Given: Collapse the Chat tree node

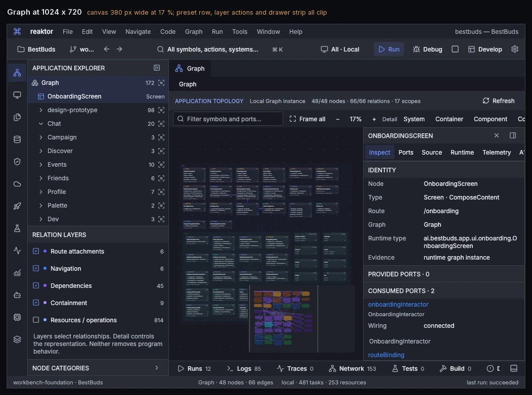Looking at the screenshot, I should [x=41, y=124].
